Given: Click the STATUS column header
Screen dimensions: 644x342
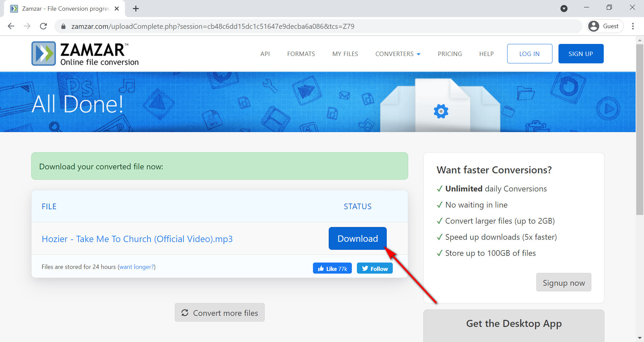Looking at the screenshot, I should point(358,207).
